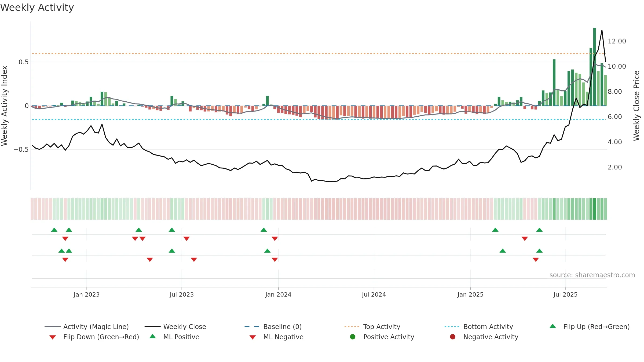Click the Flip Down red triangle legend icon
The width and height of the screenshot is (644, 362).
click(53, 337)
